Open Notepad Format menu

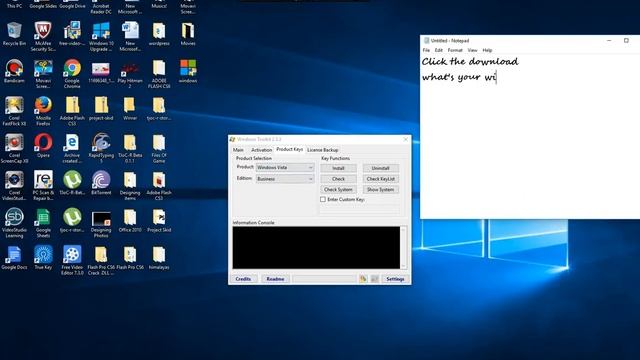click(455, 50)
